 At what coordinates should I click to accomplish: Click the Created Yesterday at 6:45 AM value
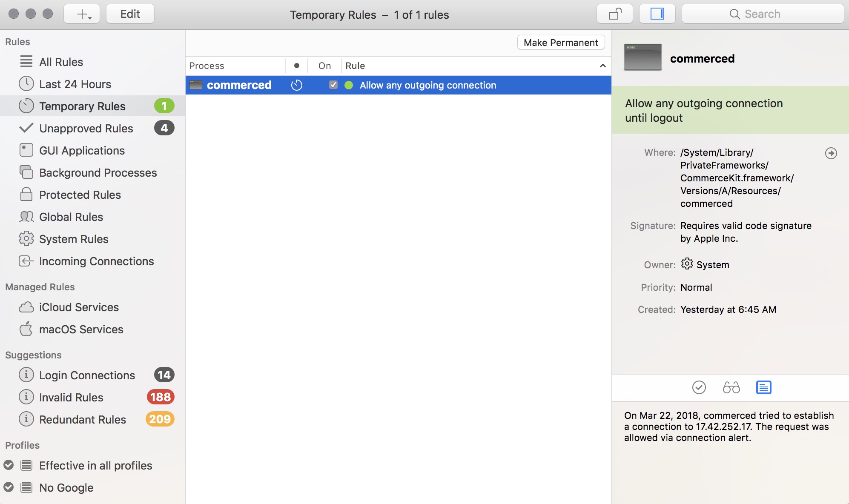728,309
